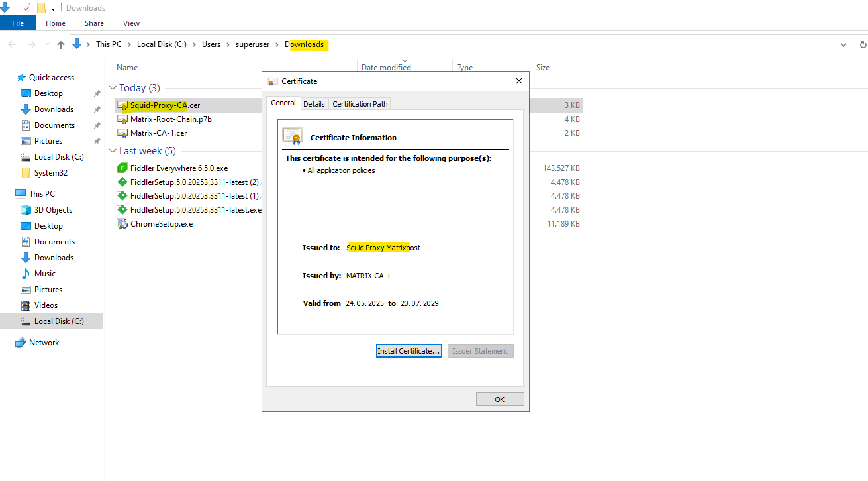Screen dimensions: 868x481
Task: Open the Videos folder icon
Action: [x=26, y=305]
